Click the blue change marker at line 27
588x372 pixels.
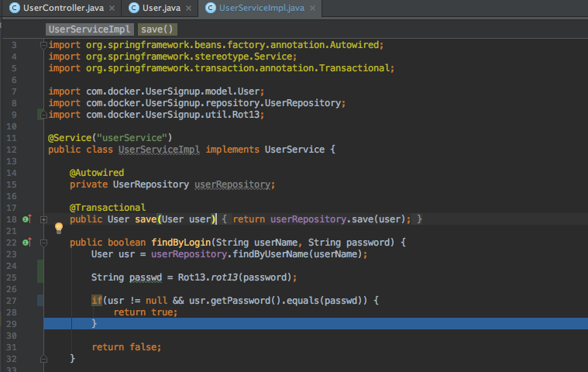40,300
